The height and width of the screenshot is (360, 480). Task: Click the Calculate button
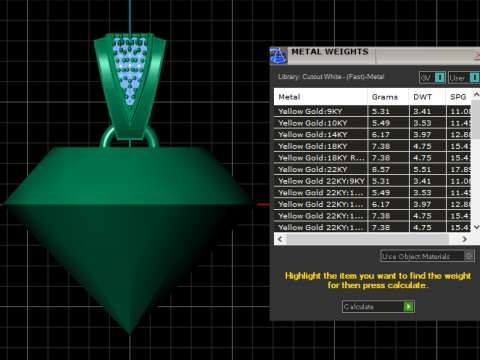(x=378, y=306)
